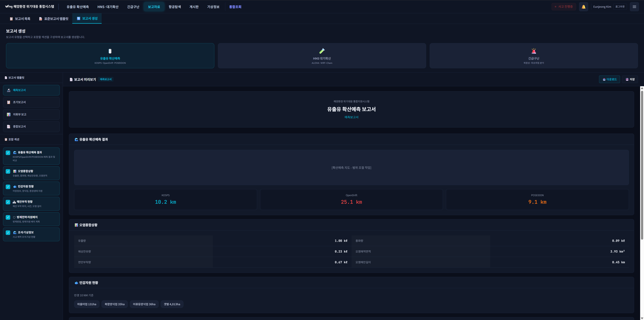Open the hamburger menu icon
The image size is (644, 320).
(634, 7)
